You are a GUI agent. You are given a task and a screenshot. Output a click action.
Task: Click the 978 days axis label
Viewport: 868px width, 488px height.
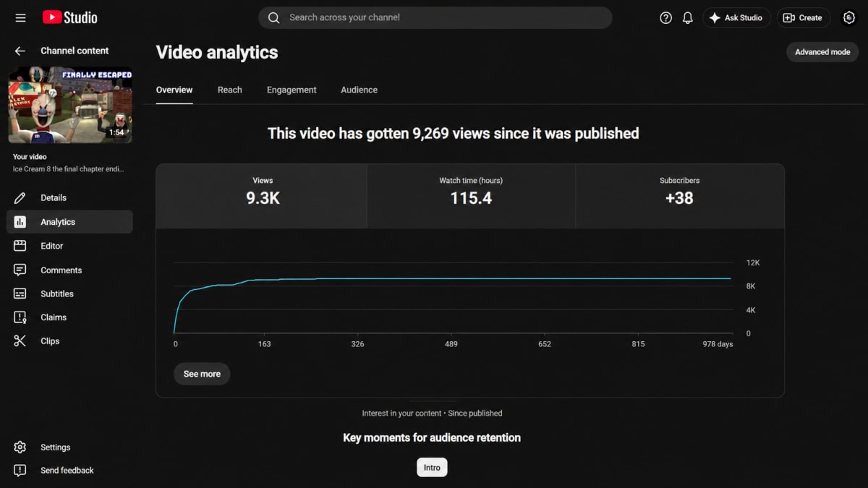pos(718,344)
